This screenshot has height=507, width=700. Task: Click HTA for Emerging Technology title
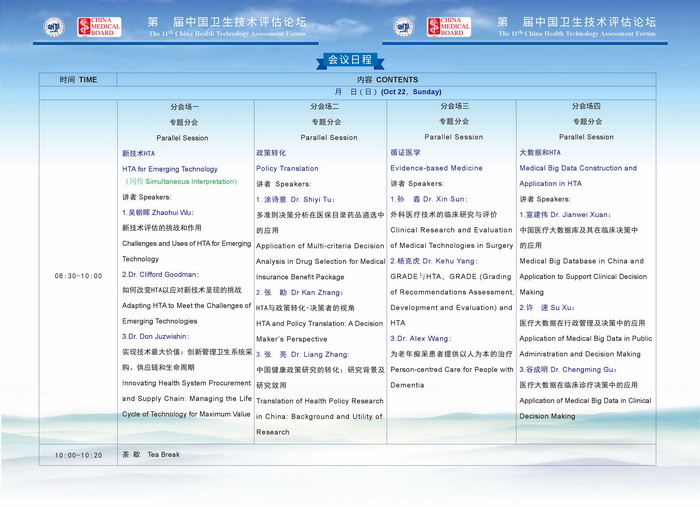pyautogui.click(x=170, y=169)
